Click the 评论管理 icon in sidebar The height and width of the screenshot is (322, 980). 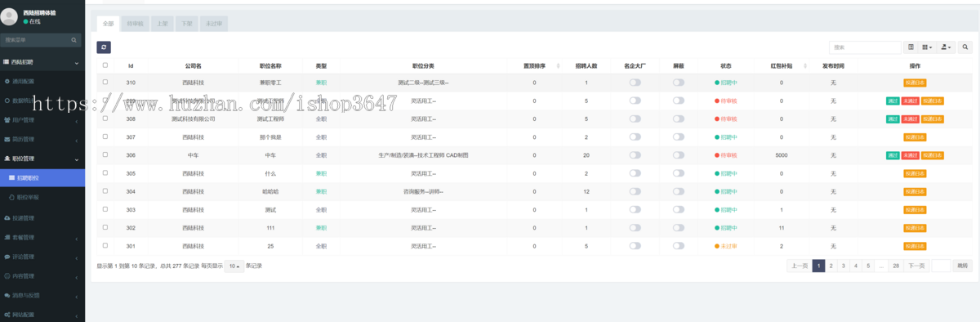7,257
